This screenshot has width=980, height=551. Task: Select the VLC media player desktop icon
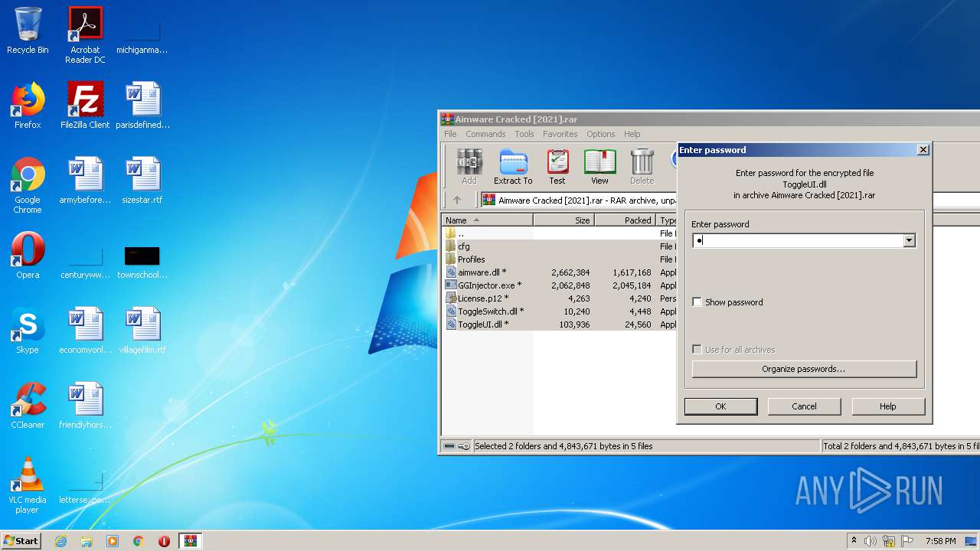point(28,485)
